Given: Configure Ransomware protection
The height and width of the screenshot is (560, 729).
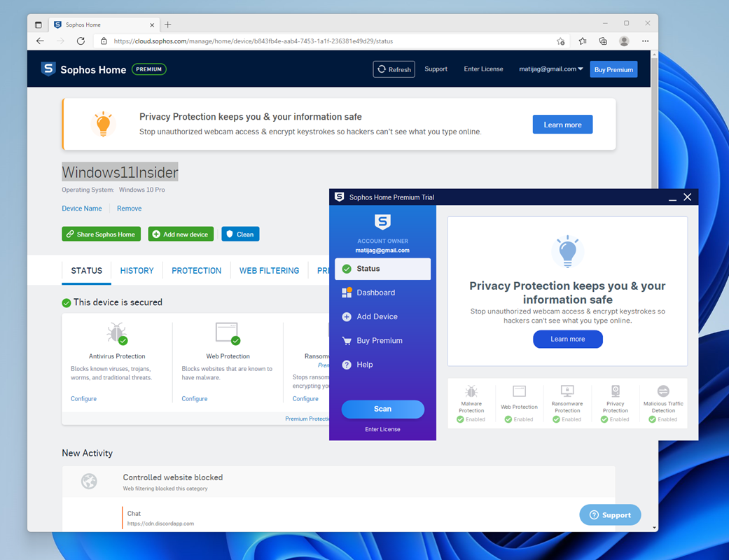Looking at the screenshot, I should click(x=305, y=399).
